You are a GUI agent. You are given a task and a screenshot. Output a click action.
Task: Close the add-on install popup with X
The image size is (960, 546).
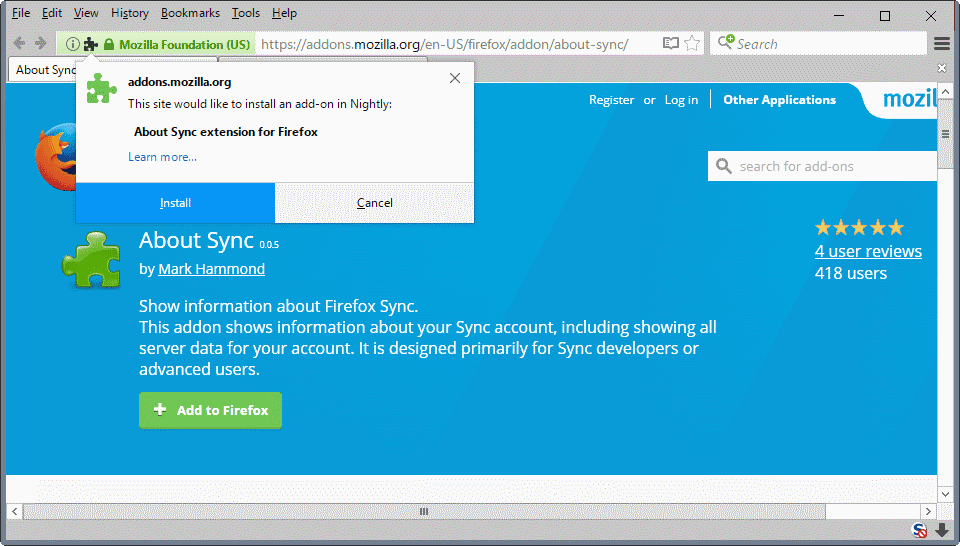[455, 78]
